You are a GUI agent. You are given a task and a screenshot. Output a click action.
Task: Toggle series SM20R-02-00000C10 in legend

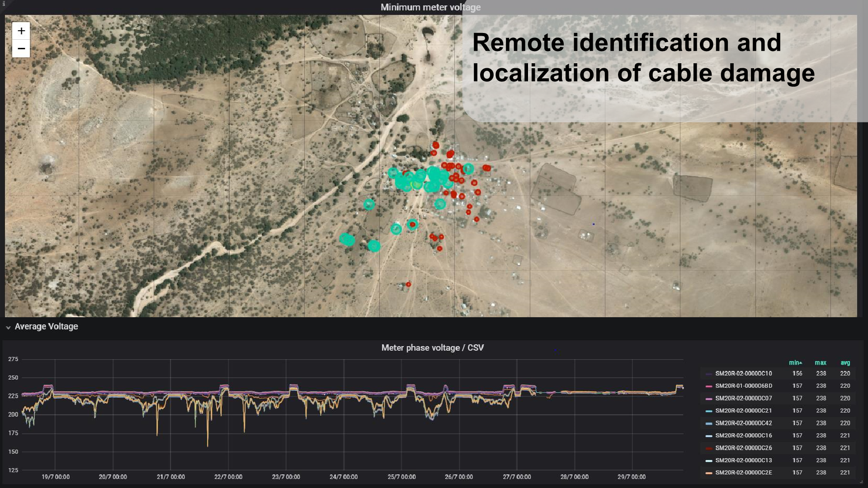pyautogui.click(x=743, y=374)
